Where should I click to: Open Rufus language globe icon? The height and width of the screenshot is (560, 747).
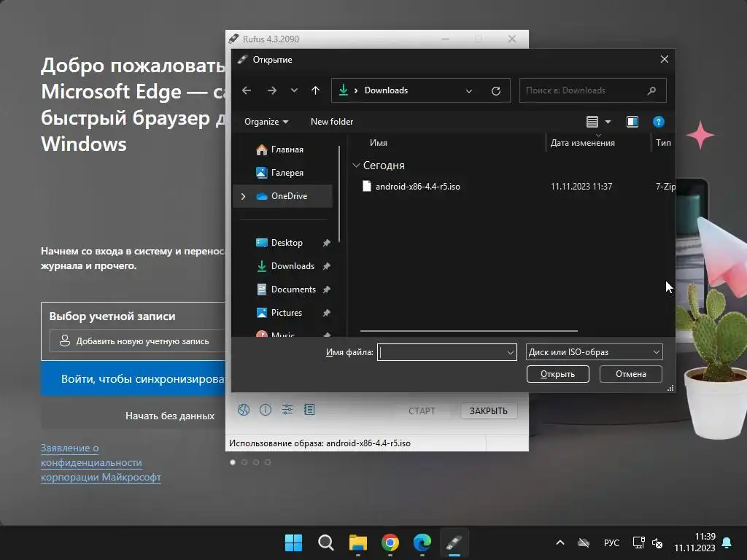244,410
